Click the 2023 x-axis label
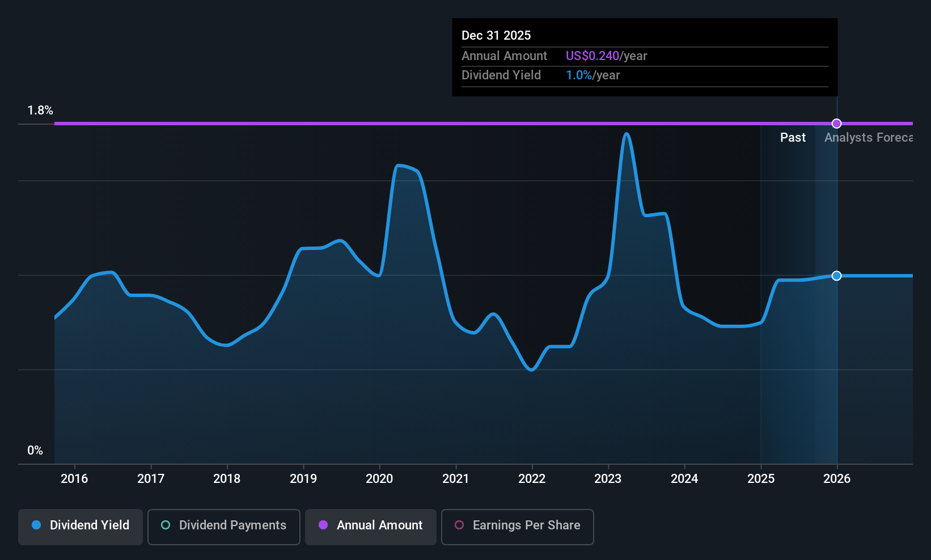The height and width of the screenshot is (560, 931). (x=608, y=478)
